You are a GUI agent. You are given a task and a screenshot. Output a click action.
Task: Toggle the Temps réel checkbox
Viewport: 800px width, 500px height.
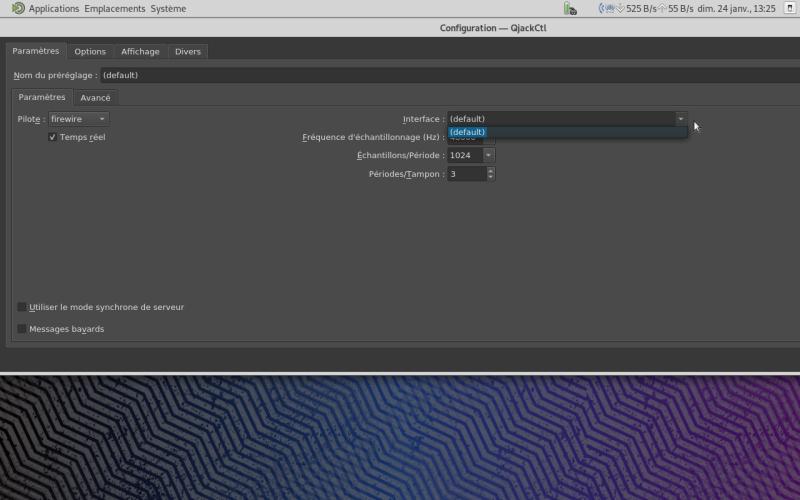52,137
